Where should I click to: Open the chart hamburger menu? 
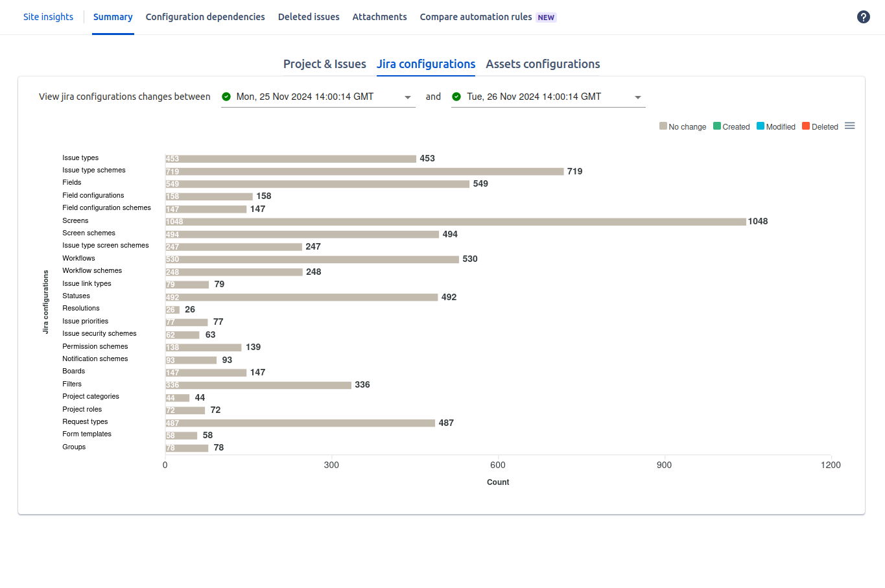point(849,126)
